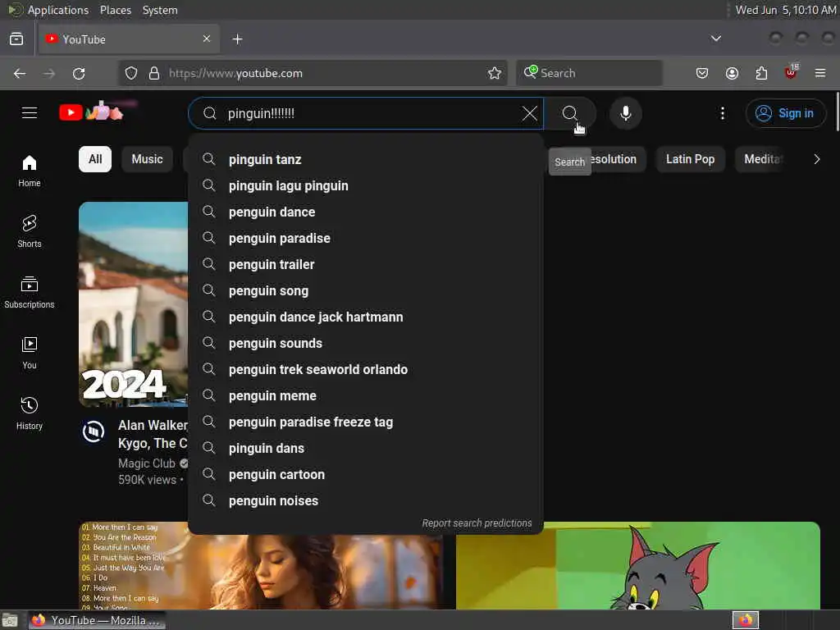Open Firefox account icon
This screenshot has height=630, width=840.
732,73
